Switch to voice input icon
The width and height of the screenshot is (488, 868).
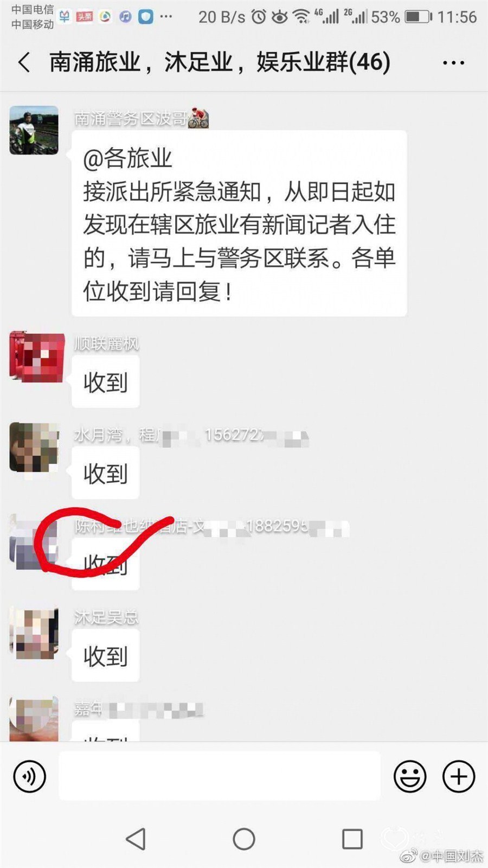[30, 776]
